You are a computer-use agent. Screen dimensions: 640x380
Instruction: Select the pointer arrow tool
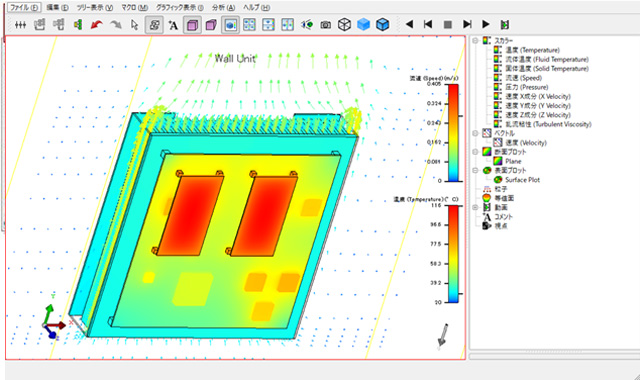(x=134, y=25)
